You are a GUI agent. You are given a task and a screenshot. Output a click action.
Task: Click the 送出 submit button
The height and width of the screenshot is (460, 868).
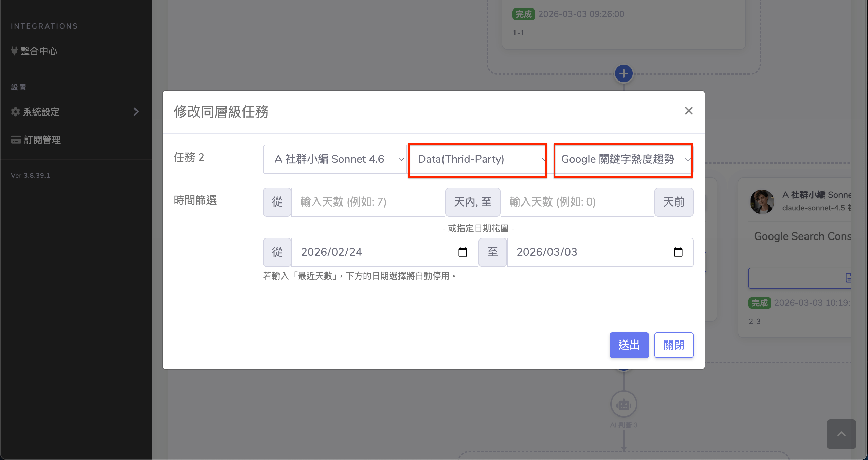[629, 345]
